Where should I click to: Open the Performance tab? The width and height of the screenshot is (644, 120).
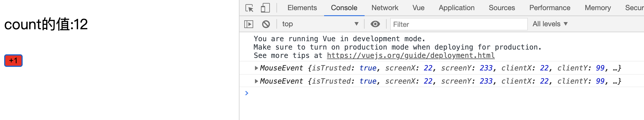[x=550, y=8]
